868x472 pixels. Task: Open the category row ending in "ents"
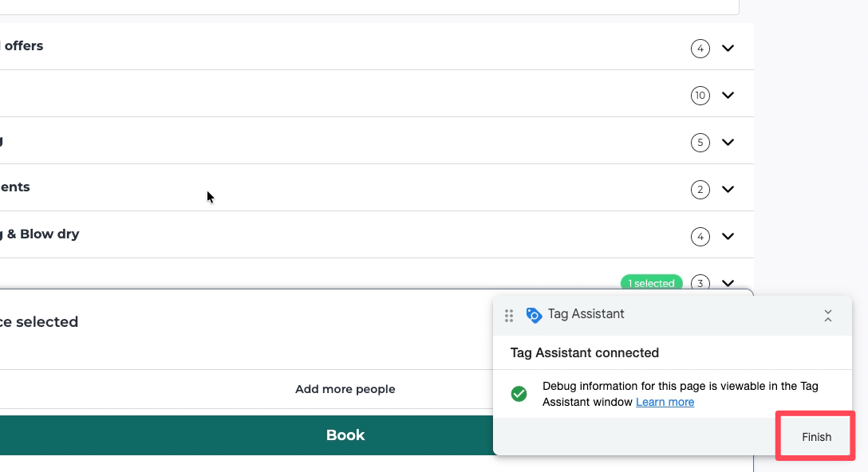tap(15, 187)
